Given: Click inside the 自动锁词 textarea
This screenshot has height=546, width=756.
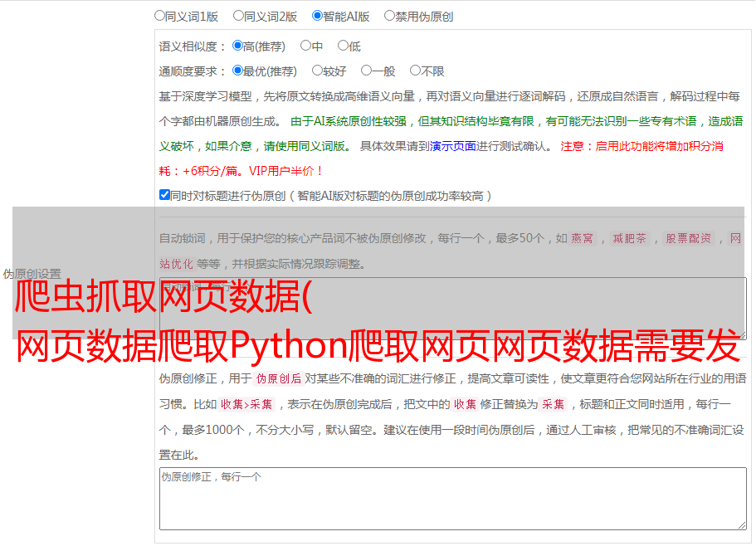Looking at the screenshot, I should click(453, 309).
